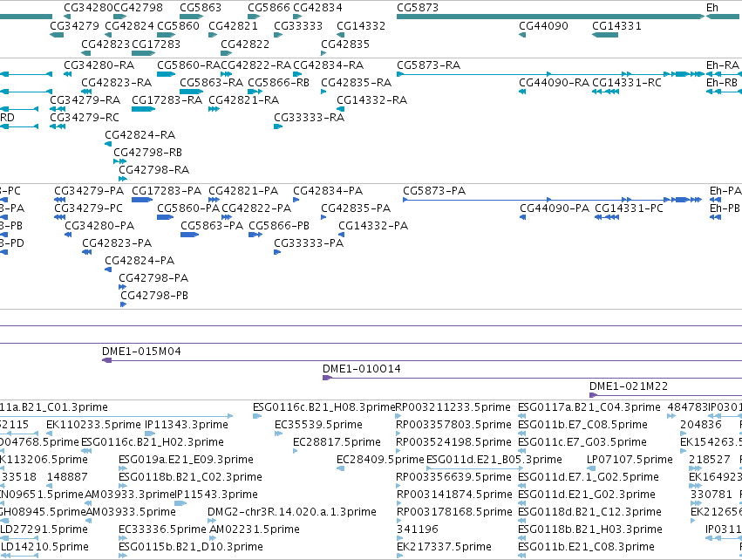Select protein label CG44090-PA
Viewport: 742px width, 560px height.
coord(555,208)
